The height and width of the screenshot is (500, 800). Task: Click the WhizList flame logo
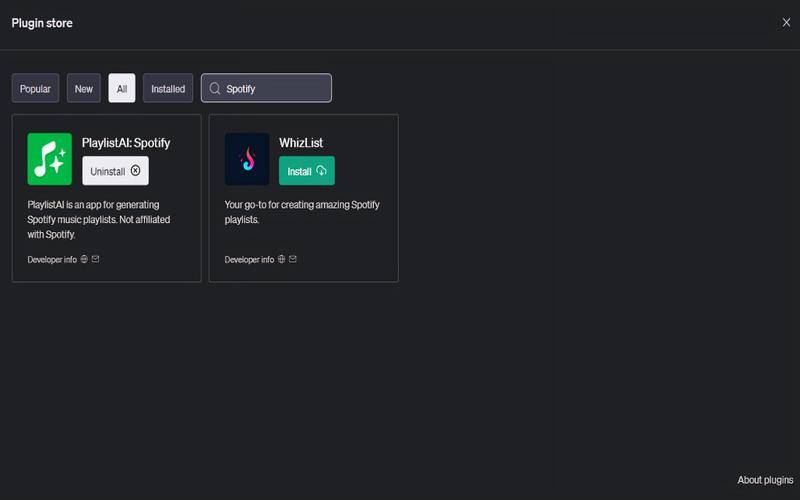[x=246, y=159]
